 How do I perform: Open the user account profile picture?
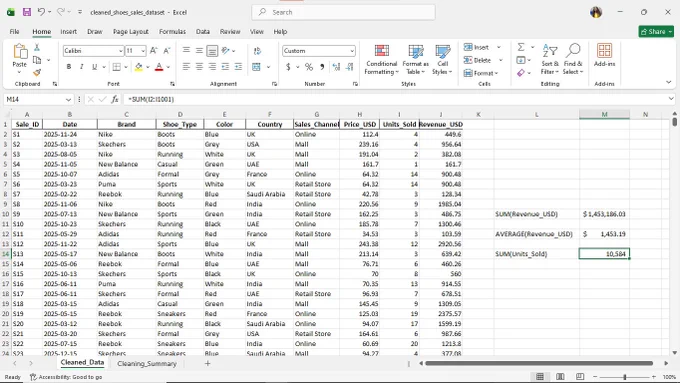596,12
